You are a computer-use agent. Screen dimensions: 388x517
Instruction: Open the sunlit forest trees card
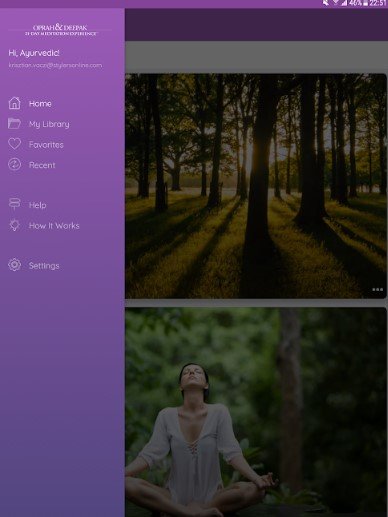point(256,186)
